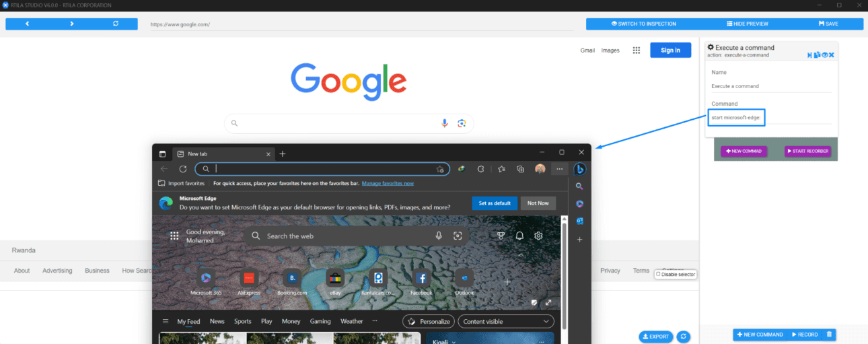Select the News feed tab
The height and width of the screenshot is (344, 868).
pyautogui.click(x=217, y=321)
